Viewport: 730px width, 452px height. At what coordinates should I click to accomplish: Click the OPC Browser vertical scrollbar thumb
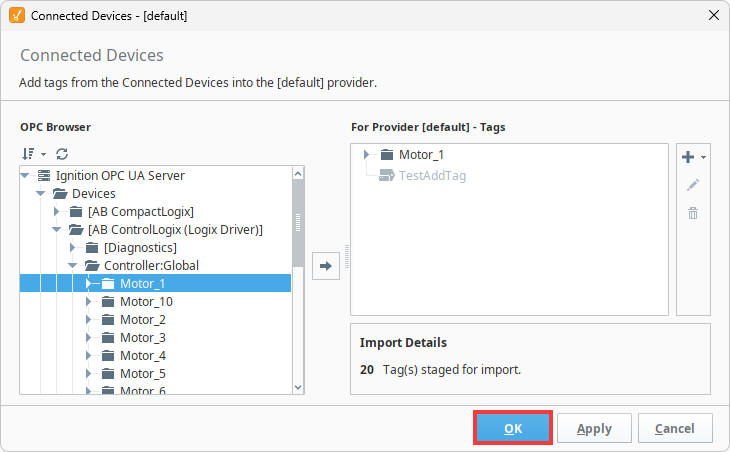[x=298, y=223]
